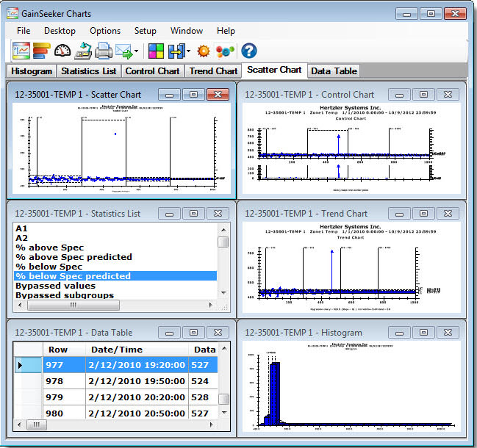Expand the dropdown arrow beside the blue window-arrange icon
477x448 pixels.
click(188, 52)
